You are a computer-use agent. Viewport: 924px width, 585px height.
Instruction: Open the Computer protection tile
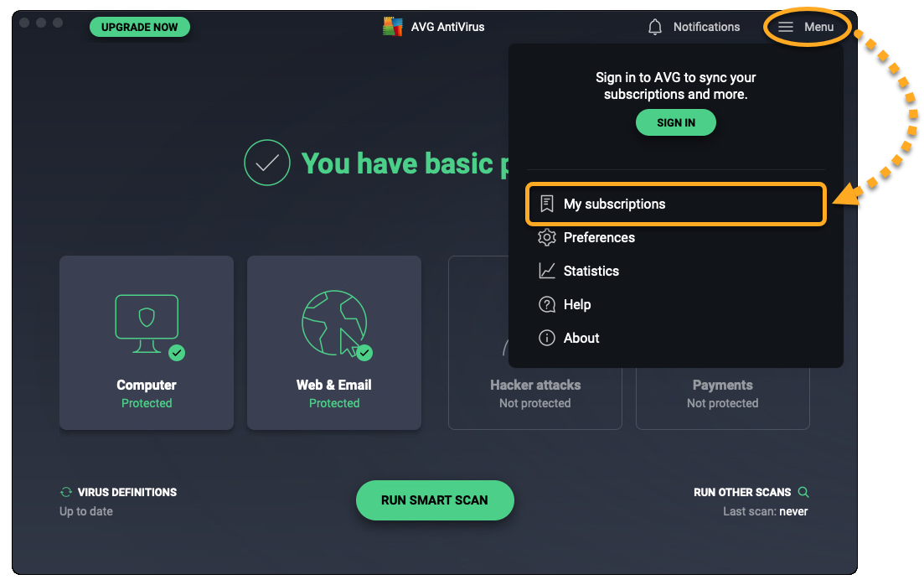coord(147,343)
